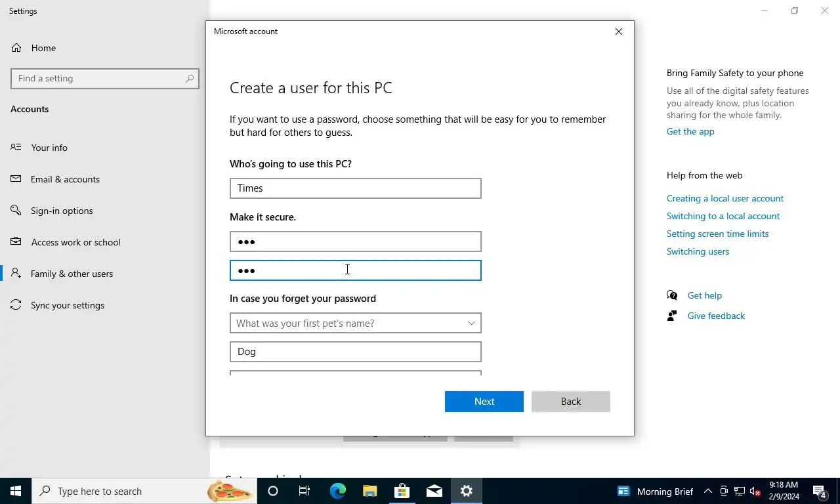Viewport: 840px width, 504px height.
Task: Click the Home icon in Settings sidebar
Action: (x=16, y=48)
